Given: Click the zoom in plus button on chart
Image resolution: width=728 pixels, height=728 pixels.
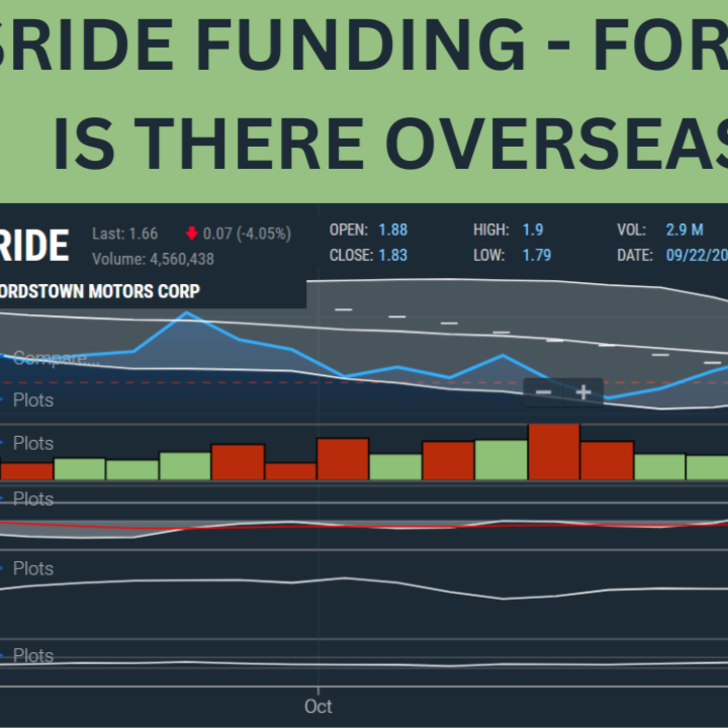Looking at the screenshot, I should pyautogui.click(x=583, y=392).
